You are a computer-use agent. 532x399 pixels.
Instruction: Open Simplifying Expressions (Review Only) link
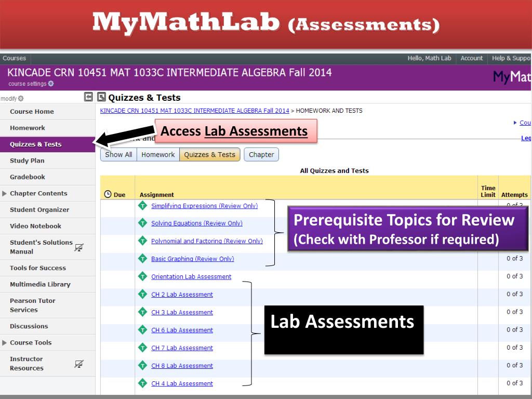204,206
